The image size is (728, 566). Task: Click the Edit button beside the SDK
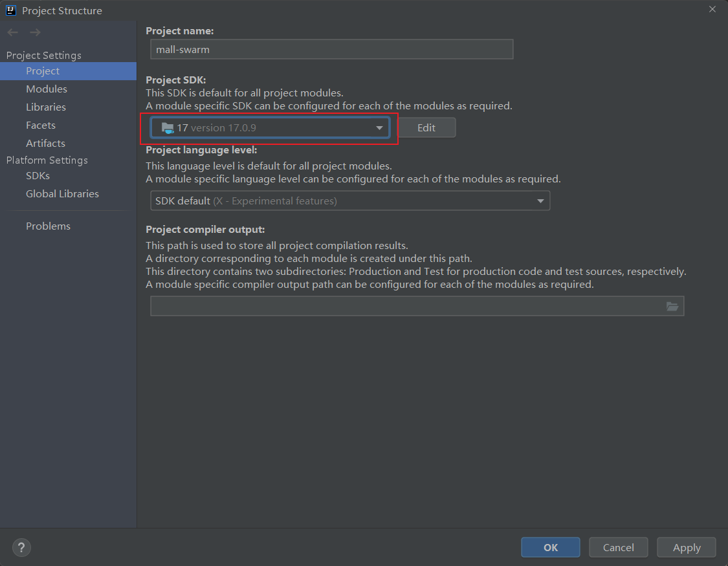tap(426, 128)
